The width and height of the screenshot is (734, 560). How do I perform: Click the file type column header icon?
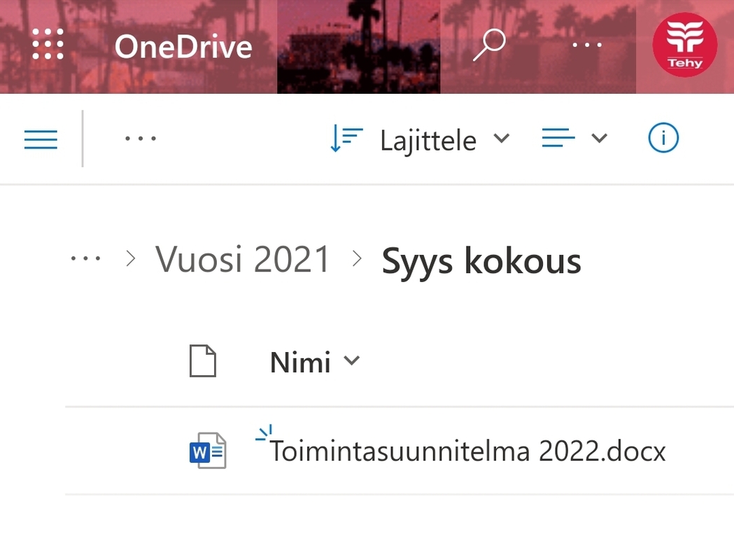pyautogui.click(x=203, y=362)
